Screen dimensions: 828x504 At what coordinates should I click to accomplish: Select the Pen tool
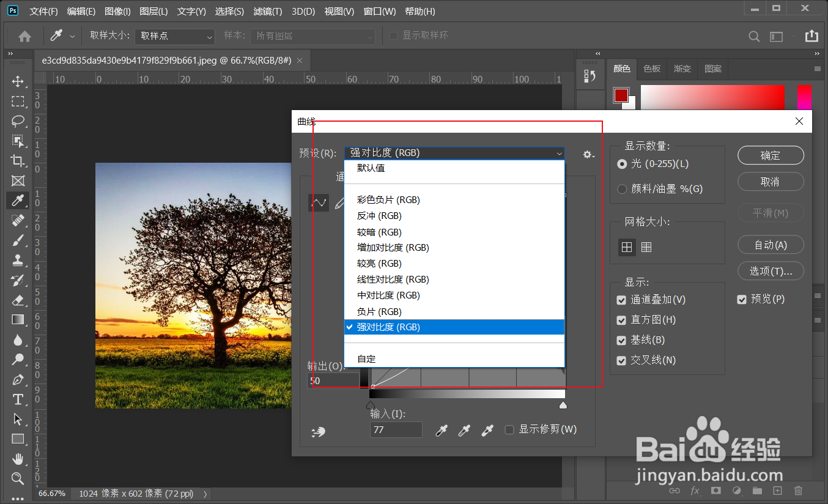pyautogui.click(x=18, y=379)
